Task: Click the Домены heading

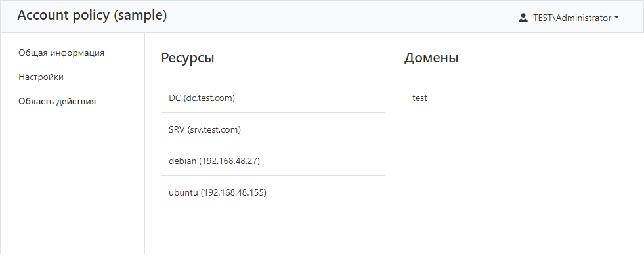Action: 431,58
